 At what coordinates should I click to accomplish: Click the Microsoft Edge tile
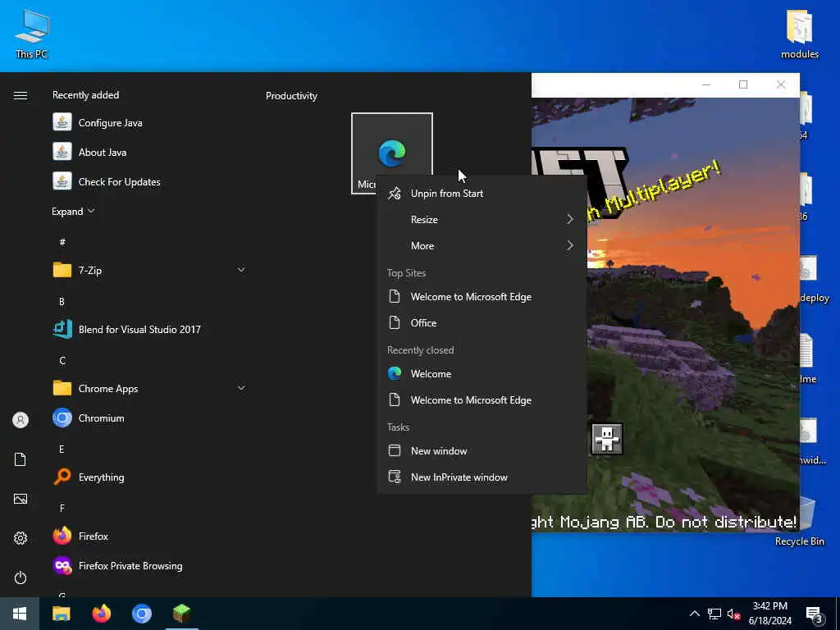[392, 153]
